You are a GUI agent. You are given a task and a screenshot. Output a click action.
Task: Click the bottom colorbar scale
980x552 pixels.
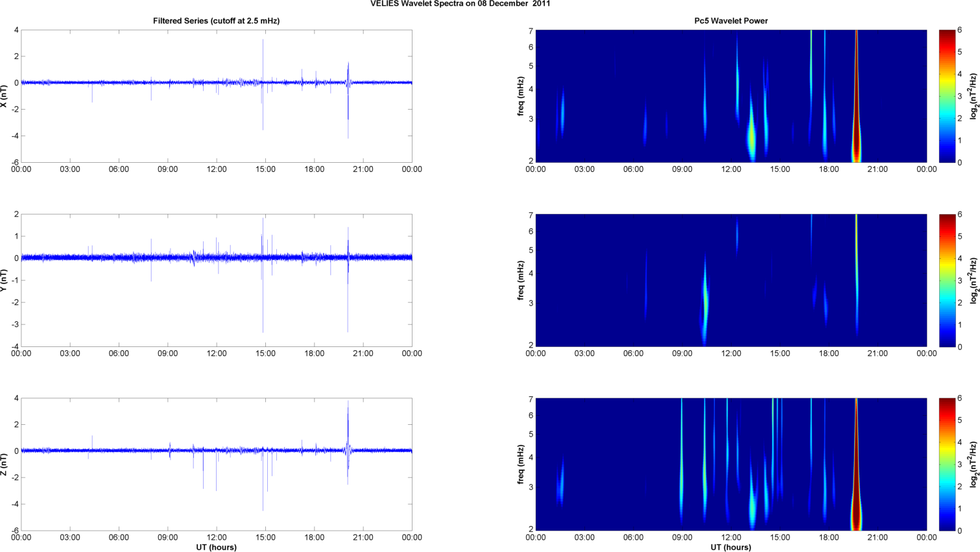tap(947, 464)
